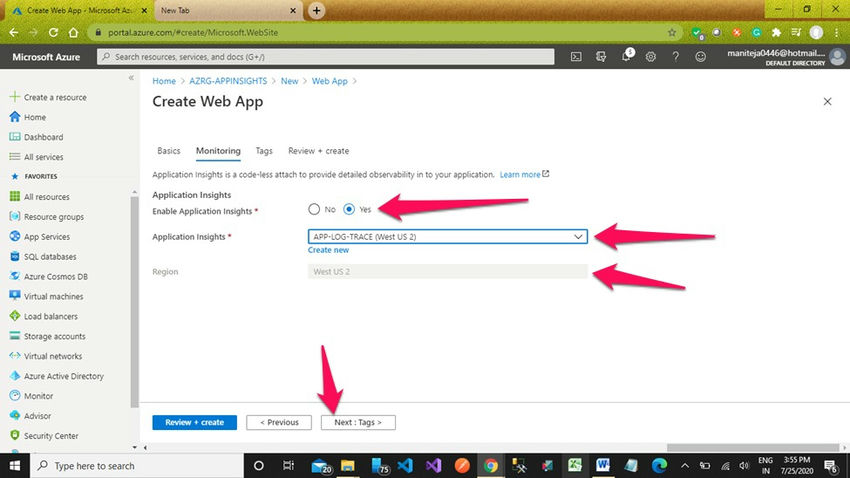Open Load balancers in the sidebar
Viewport: 850px width, 478px height.
[50, 316]
